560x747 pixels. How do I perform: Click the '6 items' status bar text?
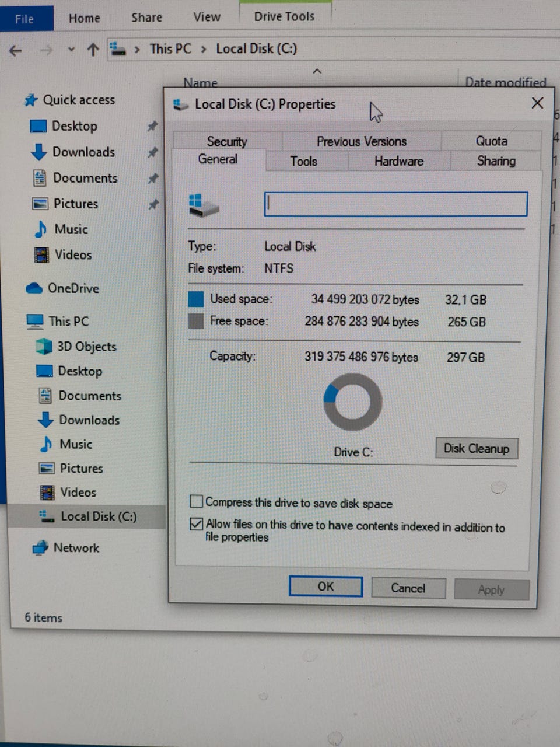[43, 617]
